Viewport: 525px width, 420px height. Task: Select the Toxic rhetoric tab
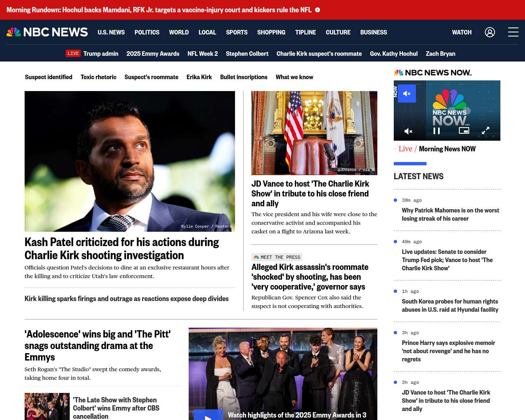coord(98,77)
